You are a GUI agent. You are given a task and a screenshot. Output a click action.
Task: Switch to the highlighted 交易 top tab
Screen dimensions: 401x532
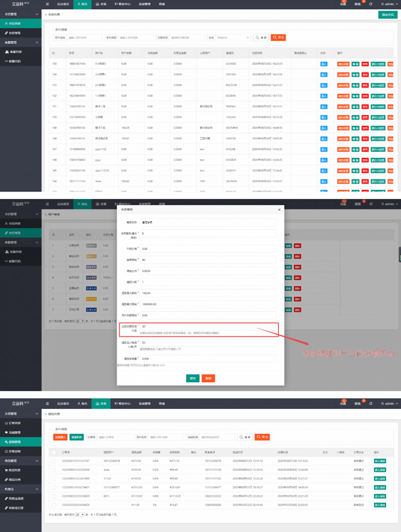tap(101, 403)
